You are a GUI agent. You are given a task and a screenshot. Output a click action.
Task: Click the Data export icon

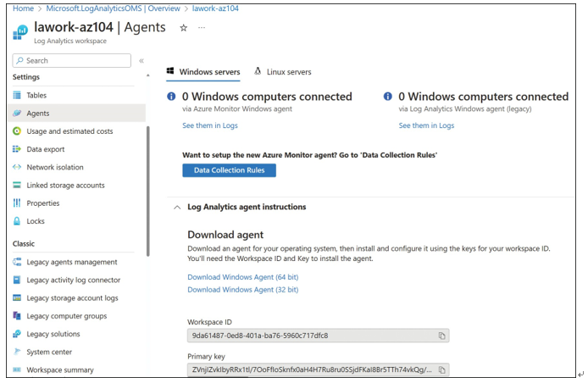click(17, 149)
